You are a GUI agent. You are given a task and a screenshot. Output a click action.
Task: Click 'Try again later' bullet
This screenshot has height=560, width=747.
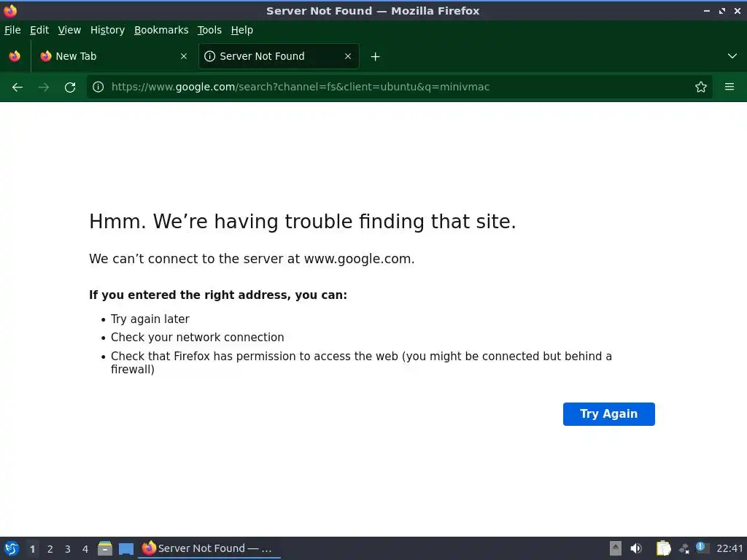[x=150, y=319]
